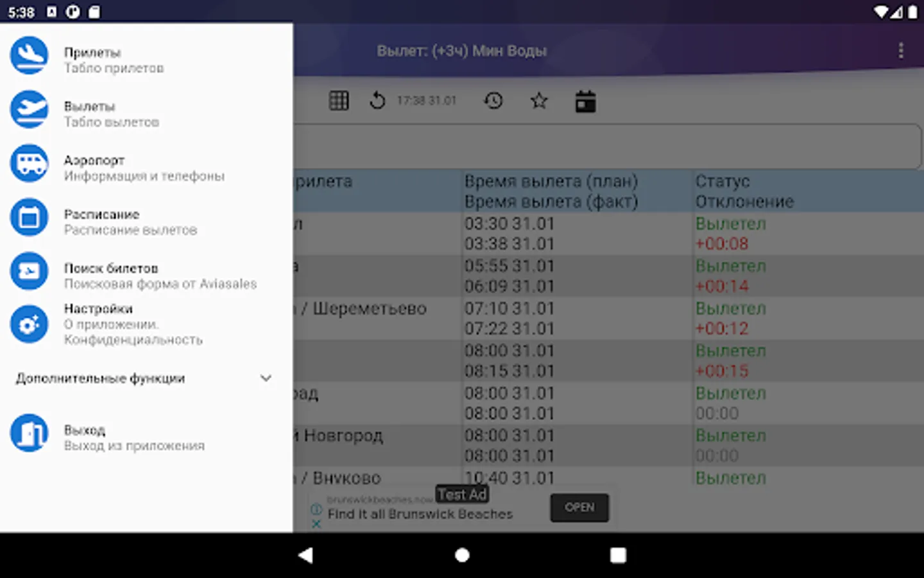
Task: Select flight row with time 03:30 31.01
Action: point(608,234)
